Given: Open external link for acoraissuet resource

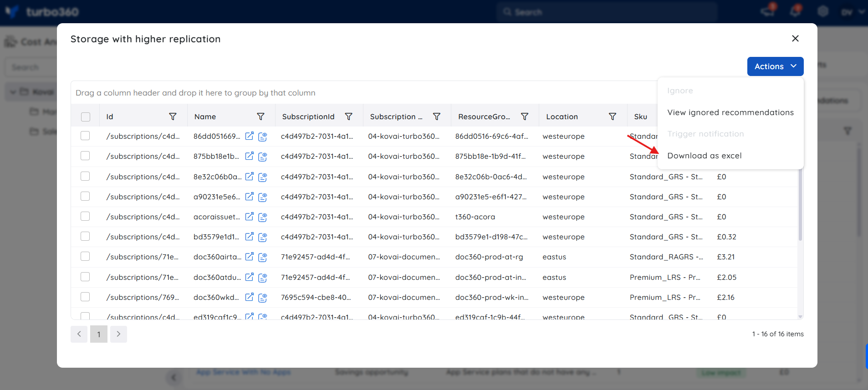Looking at the screenshot, I should tap(249, 217).
